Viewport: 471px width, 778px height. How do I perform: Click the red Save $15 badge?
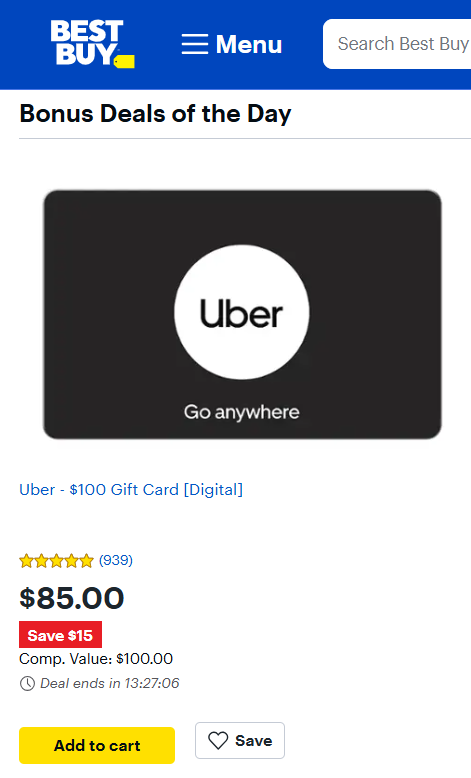coord(61,635)
